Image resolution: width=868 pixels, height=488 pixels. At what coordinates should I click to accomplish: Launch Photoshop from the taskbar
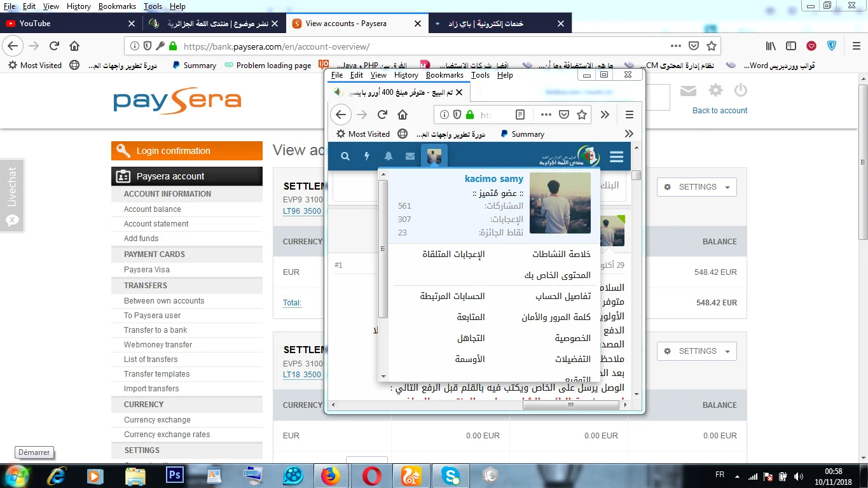click(173, 475)
